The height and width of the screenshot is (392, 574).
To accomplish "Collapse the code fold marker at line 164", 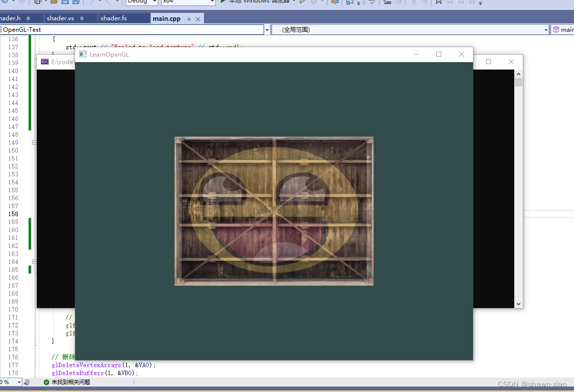I will point(34,261).
